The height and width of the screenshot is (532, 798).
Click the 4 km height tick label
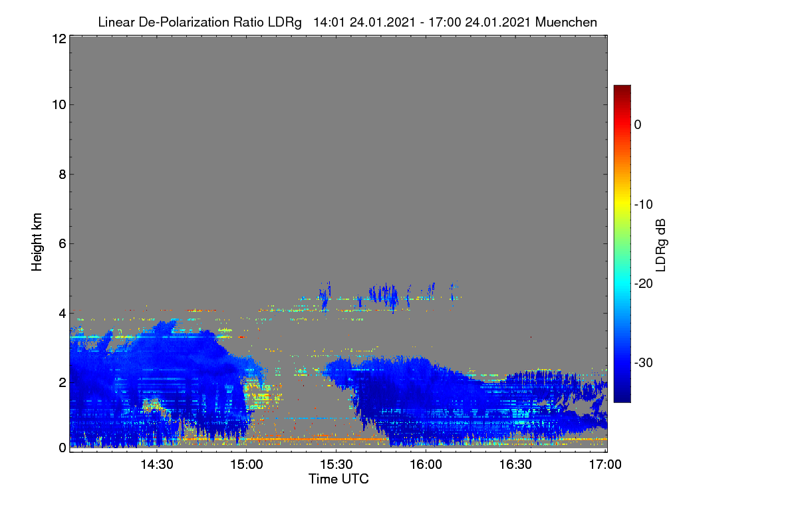point(61,313)
